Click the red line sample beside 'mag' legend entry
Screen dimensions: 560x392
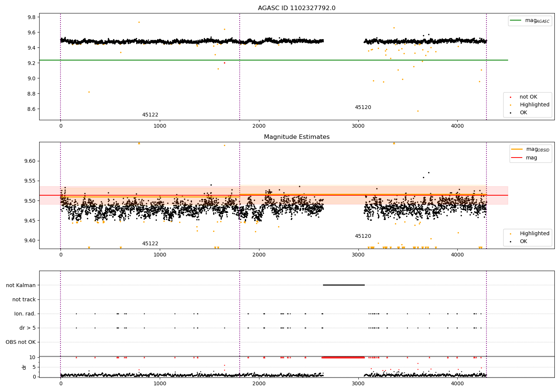[517, 158]
